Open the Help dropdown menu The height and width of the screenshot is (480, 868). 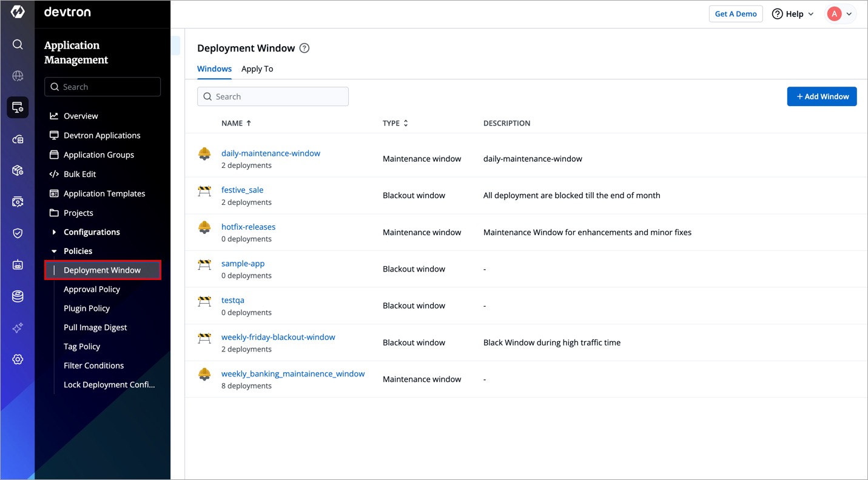click(x=793, y=14)
